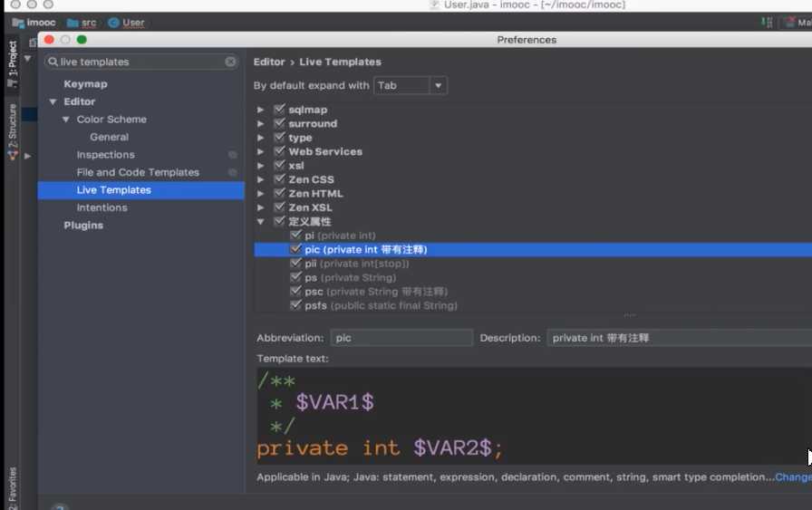Disable the pi template checkbox

coord(295,235)
